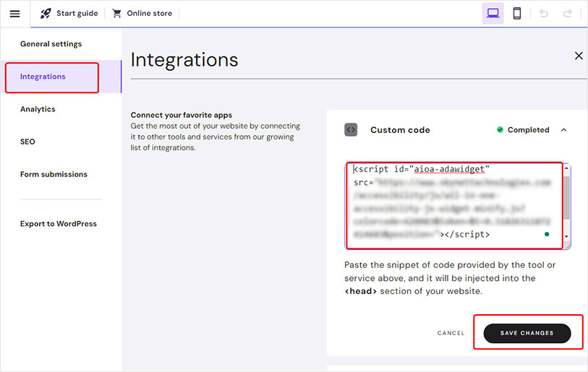The image size is (588, 372).
Task: Select Export to WordPress
Action: 59,224
